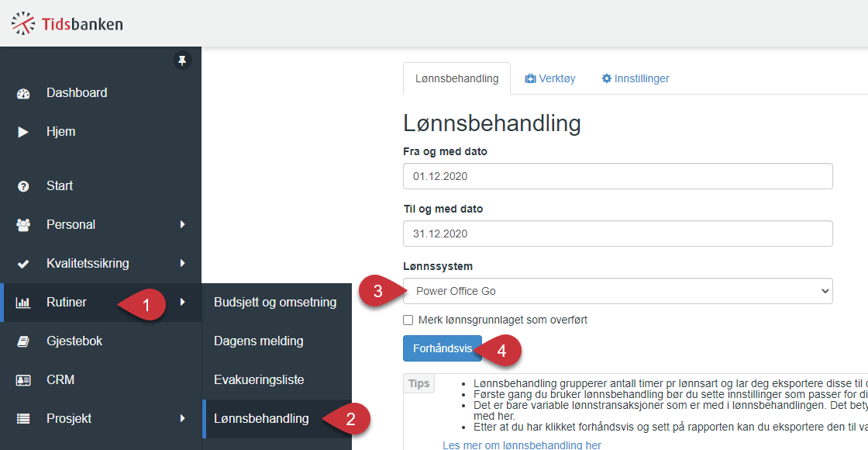Switch to the Verktøy tab
This screenshot has height=450, width=868.
[550, 78]
